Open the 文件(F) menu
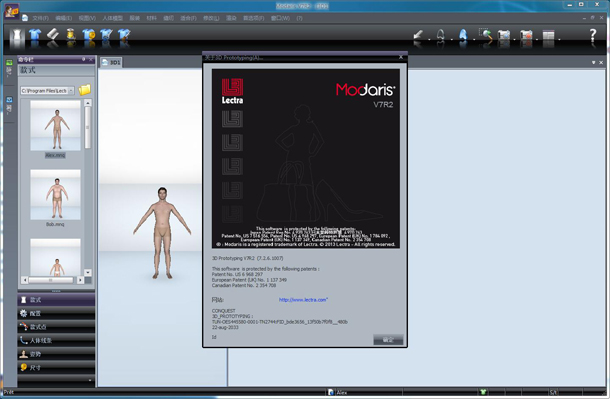 click(x=40, y=18)
